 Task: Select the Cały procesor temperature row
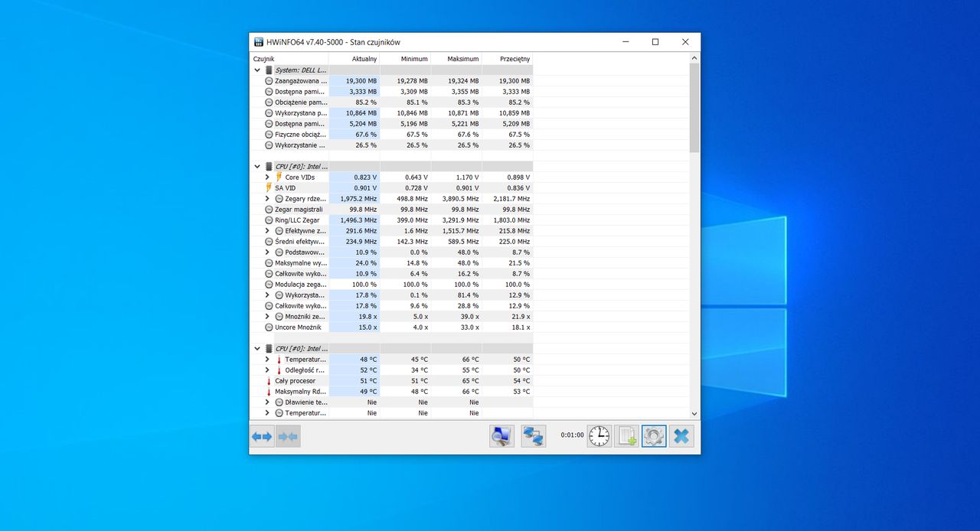[391, 380]
